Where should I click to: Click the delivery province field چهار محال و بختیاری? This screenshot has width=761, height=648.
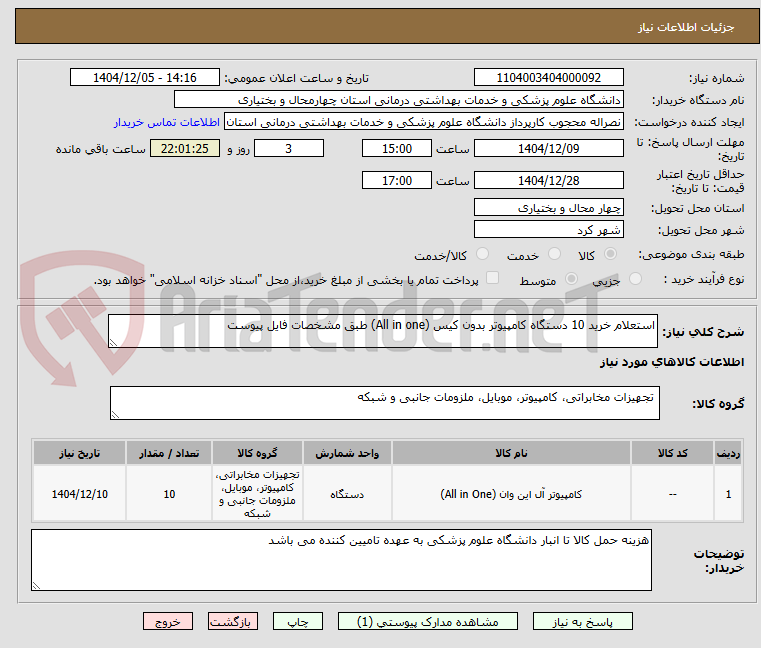pos(548,208)
